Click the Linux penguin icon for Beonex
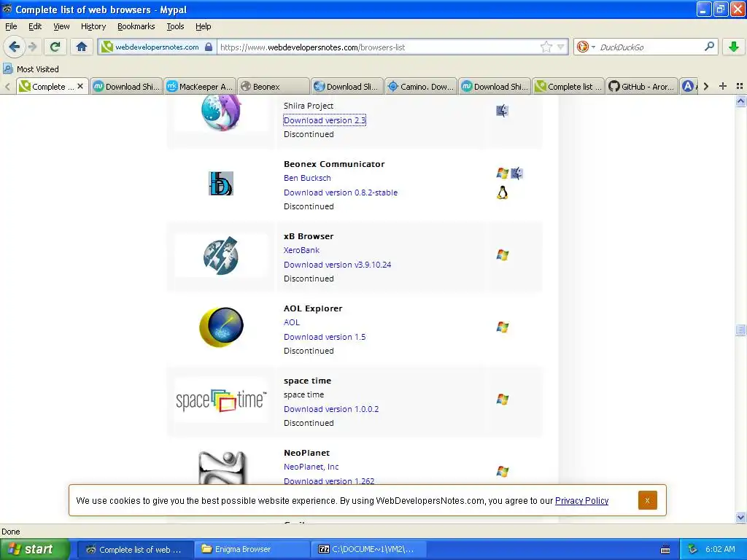Viewport: 747px width, 560px height. (x=502, y=192)
